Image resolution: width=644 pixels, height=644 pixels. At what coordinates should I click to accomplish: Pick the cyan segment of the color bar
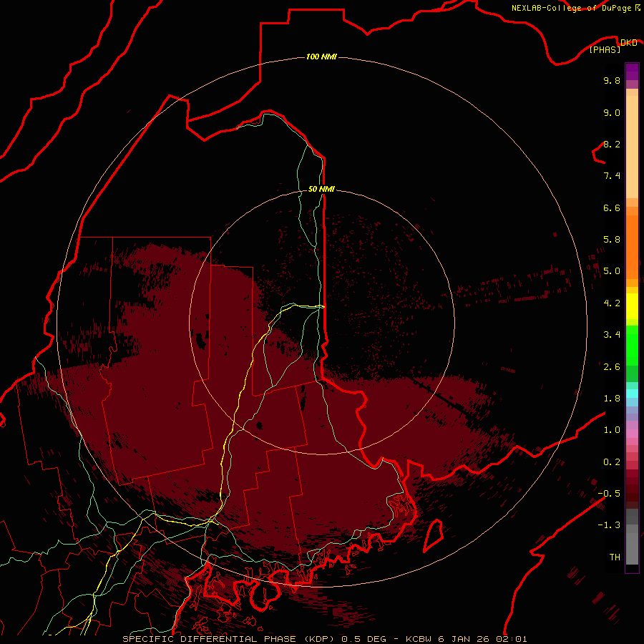(632, 394)
